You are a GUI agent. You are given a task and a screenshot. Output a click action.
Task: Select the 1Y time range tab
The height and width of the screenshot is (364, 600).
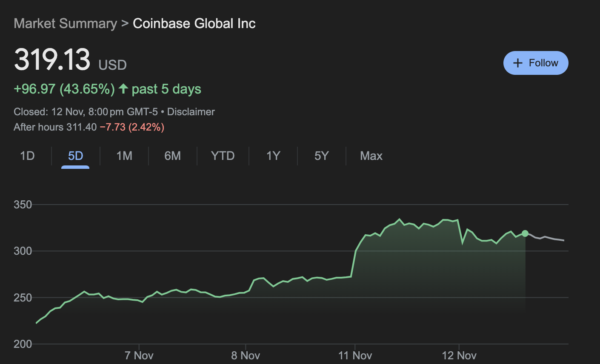273,156
